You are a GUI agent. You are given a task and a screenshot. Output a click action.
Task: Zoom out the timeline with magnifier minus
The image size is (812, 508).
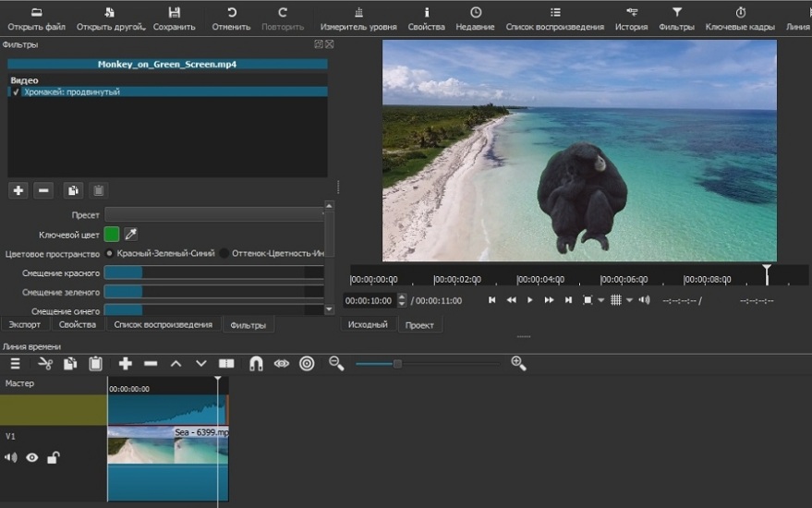(x=336, y=364)
